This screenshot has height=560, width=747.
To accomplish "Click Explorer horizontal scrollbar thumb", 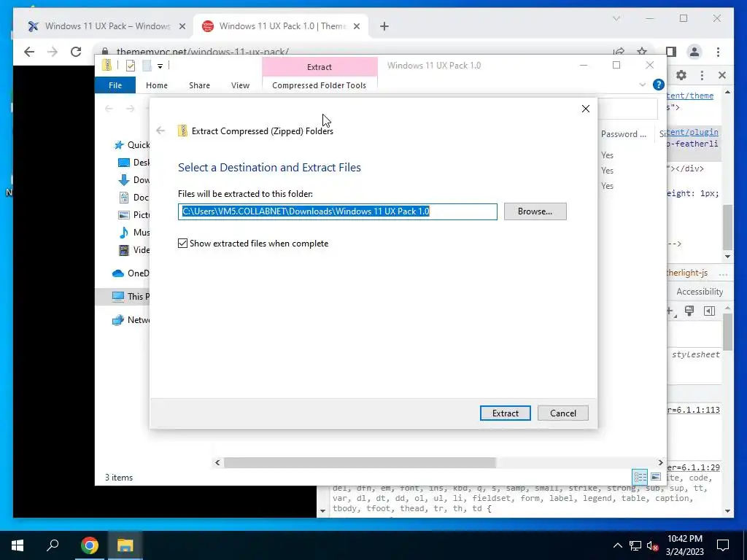I will coord(360,462).
